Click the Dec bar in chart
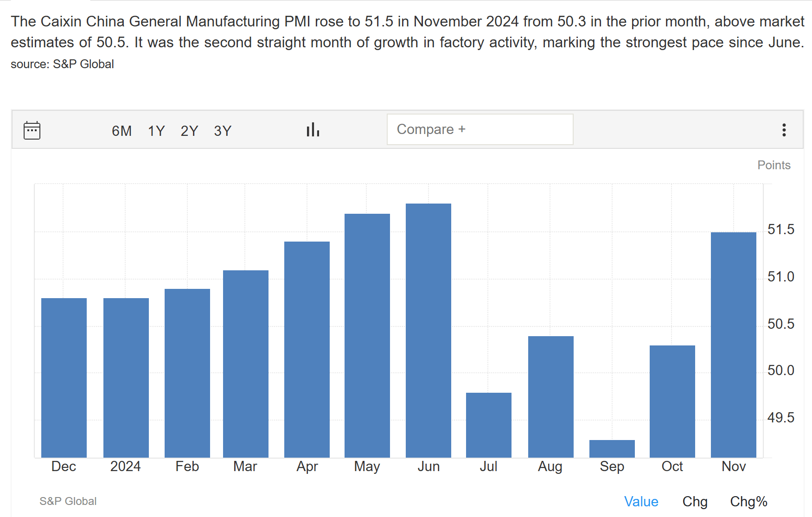This screenshot has height=517, width=812. [64, 378]
